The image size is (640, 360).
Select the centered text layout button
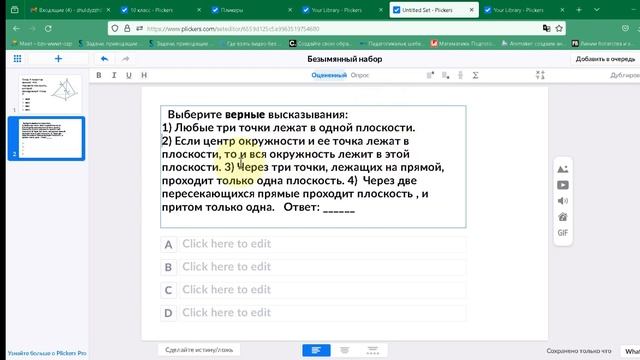pyautogui.click(x=344, y=350)
